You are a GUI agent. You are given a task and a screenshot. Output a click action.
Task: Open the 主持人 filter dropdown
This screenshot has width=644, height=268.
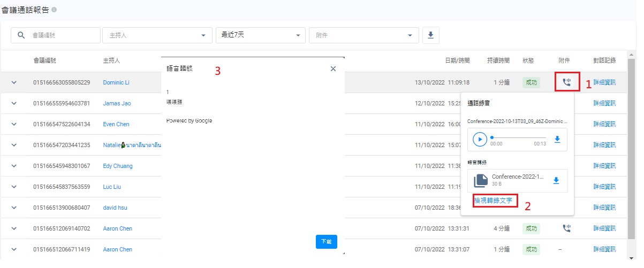(157, 35)
